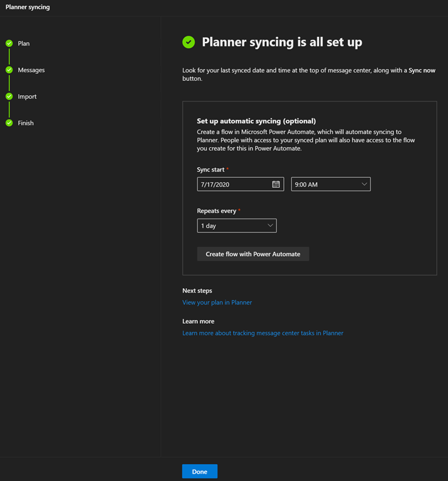Screen dimensions: 448x481
Task: Click into the 7/17/2020 date field
Action: click(232, 184)
